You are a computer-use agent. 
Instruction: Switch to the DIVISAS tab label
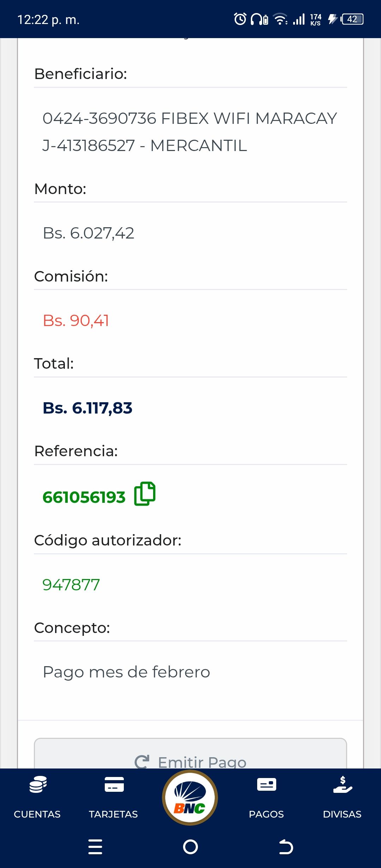(342, 814)
